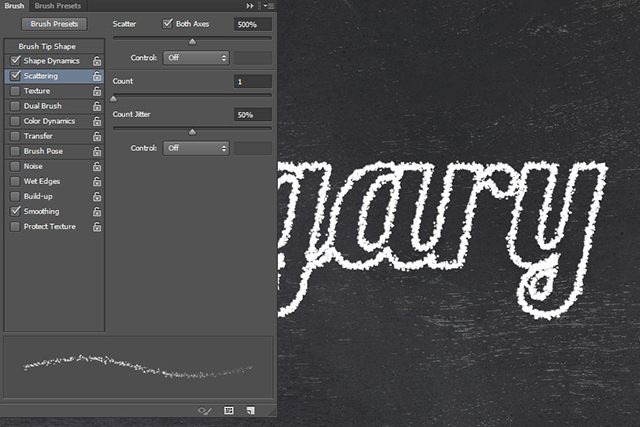Open Shape Dynamics settings row label

(x=51, y=61)
